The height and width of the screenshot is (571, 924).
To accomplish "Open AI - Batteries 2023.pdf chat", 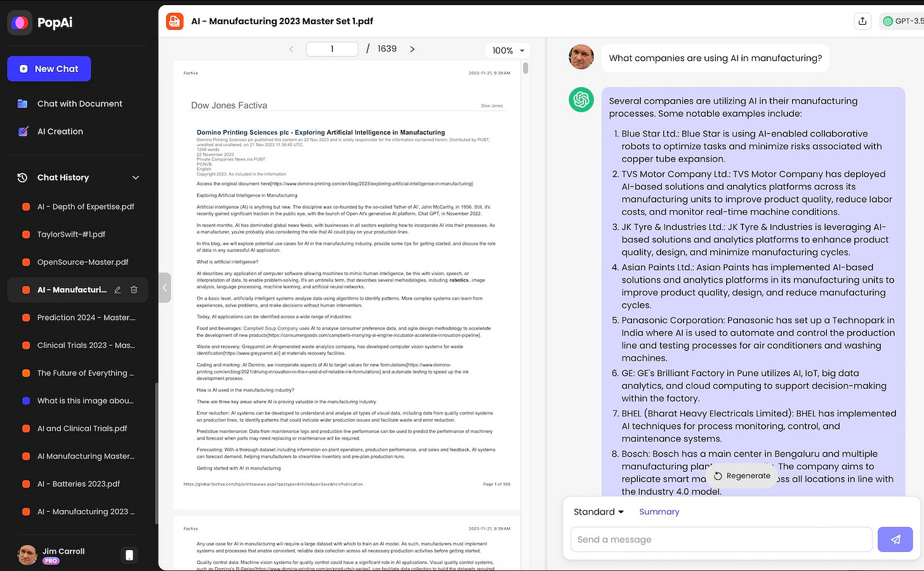I will point(79,484).
